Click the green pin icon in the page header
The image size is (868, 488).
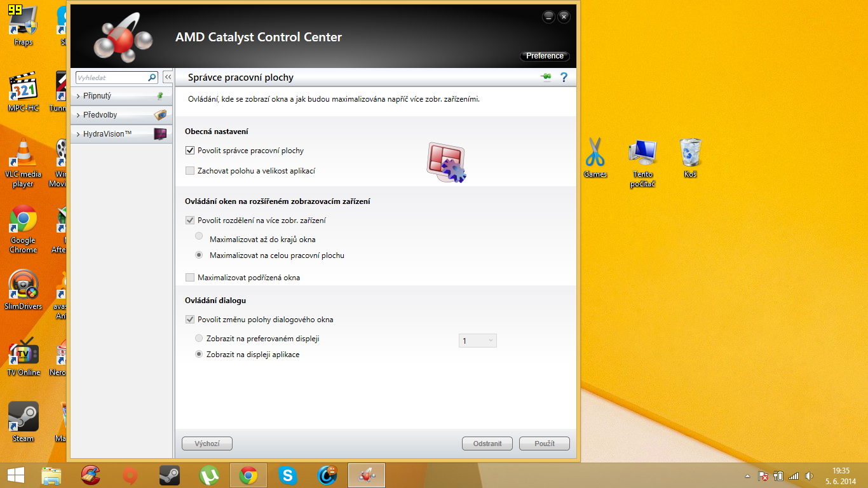pyautogui.click(x=546, y=78)
